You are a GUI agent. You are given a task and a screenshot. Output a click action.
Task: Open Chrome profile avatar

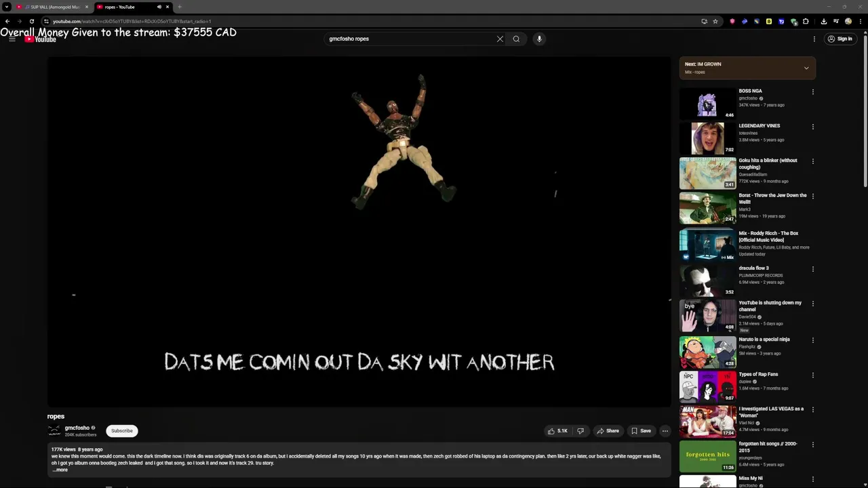click(x=848, y=21)
